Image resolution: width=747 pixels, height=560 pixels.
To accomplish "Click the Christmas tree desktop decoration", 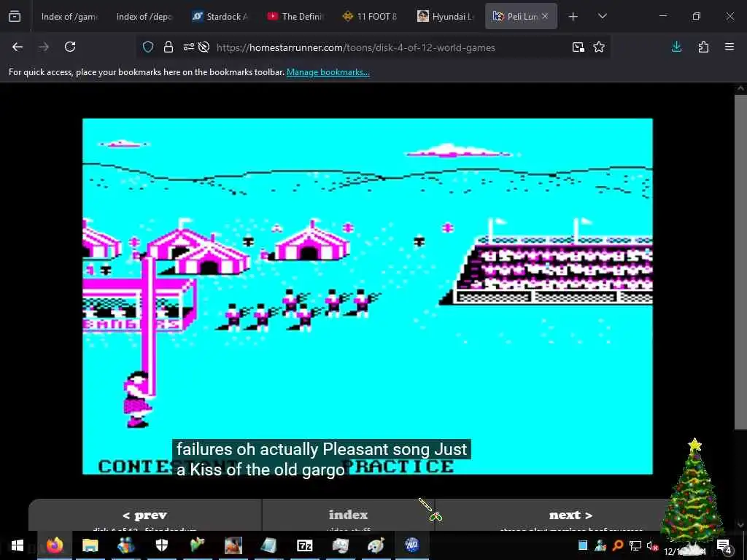I will [693, 495].
